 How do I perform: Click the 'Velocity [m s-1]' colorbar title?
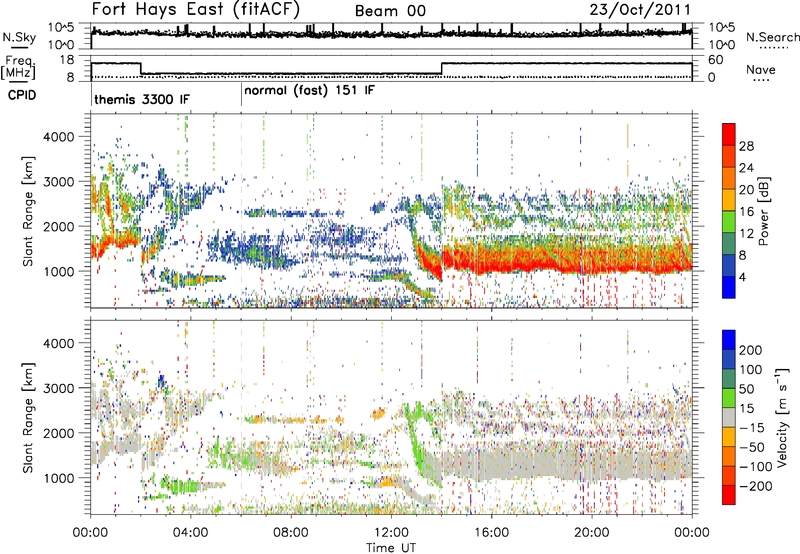[x=782, y=417]
